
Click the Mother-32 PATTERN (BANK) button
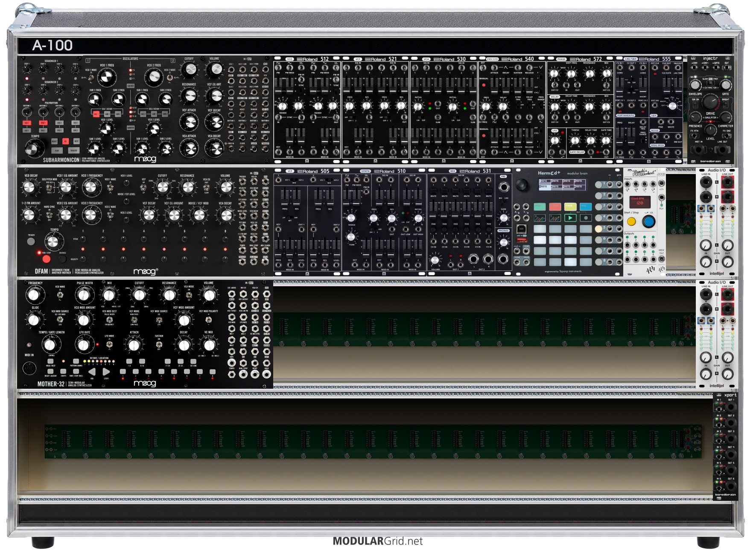(76, 361)
